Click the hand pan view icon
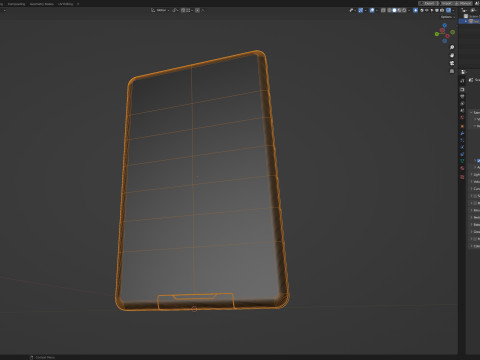This screenshot has width=480, height=360. tap(452, 55)
